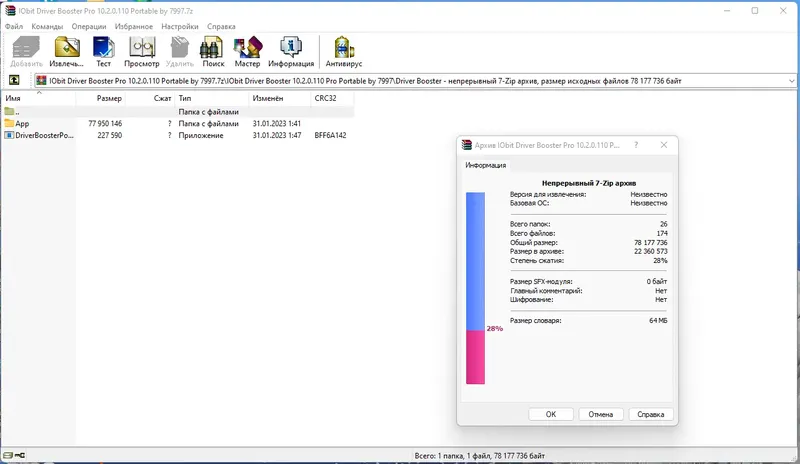Click the Справка button in dialog
The image size is (800, 464).
pyautogui.click(x=651, y=414)
